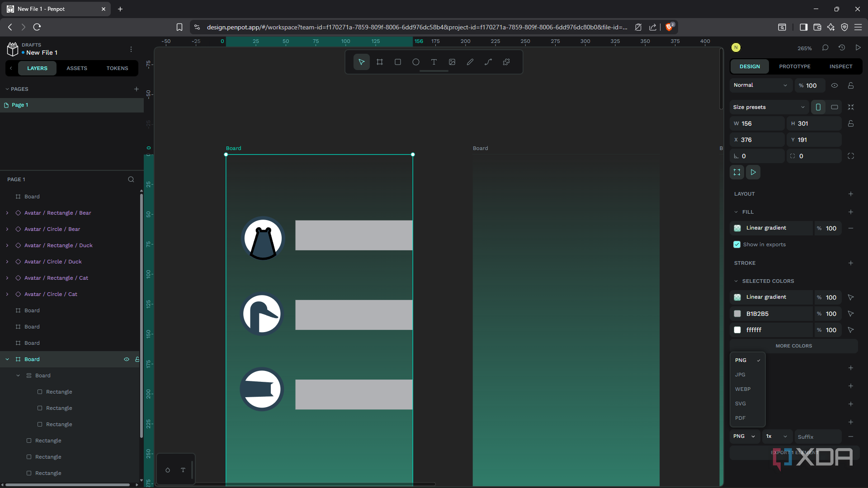868x488 pixels.
Task: Set board orientation to vertical
Action: [818, 107]
